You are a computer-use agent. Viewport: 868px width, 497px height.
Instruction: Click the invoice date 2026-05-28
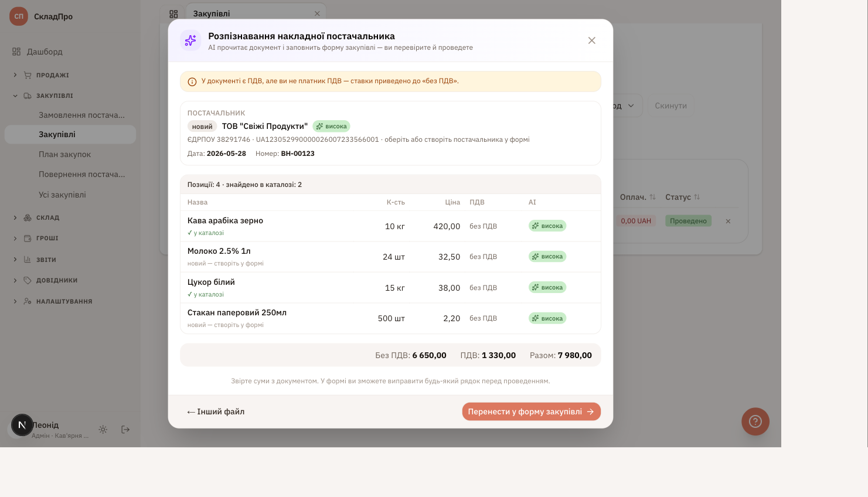(x=226, y=154)
